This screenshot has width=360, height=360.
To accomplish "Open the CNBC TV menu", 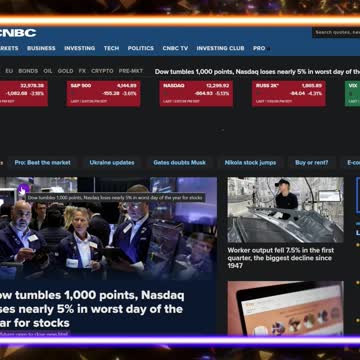I will [x=175, y=48].
